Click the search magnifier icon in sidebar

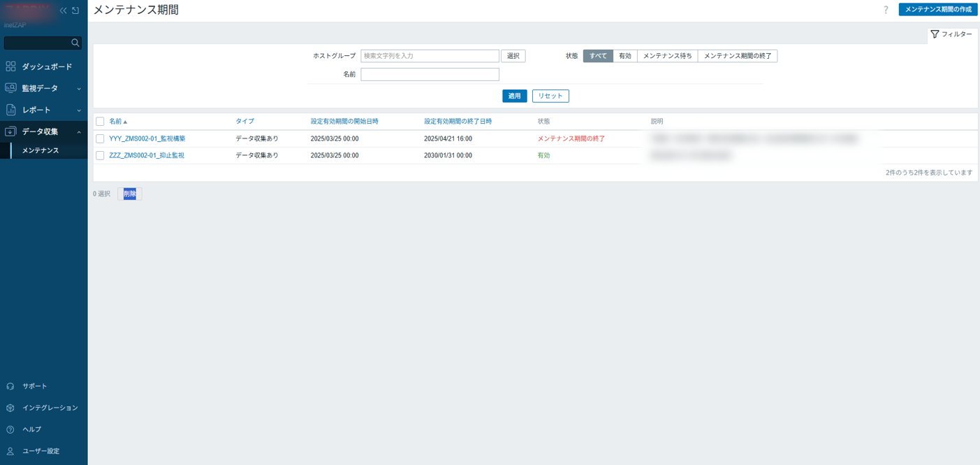75,43
